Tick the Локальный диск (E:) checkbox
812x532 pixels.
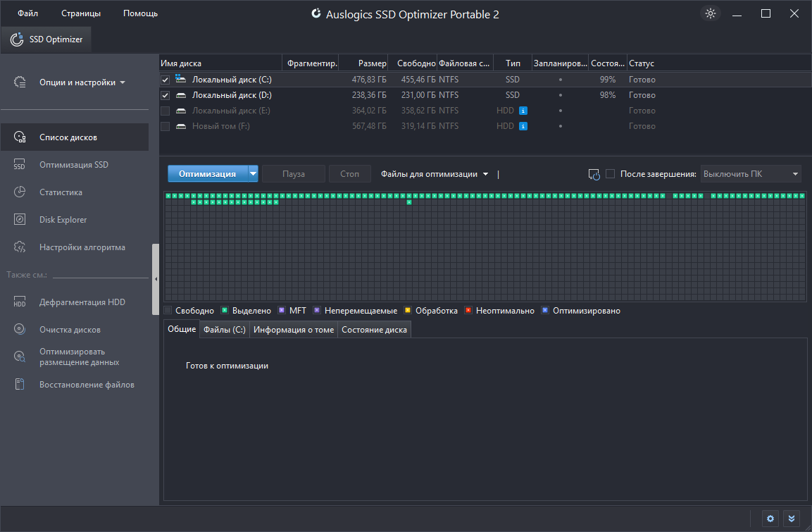point(165,111)
